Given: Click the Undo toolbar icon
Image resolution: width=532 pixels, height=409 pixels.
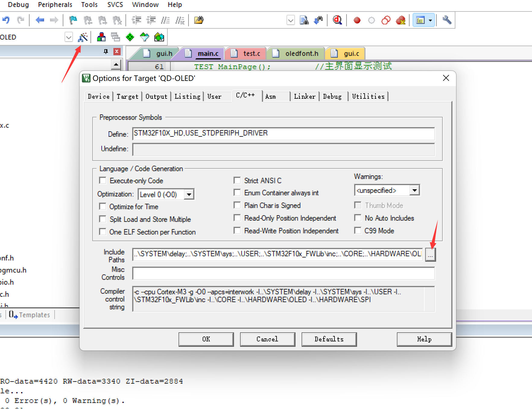Looking at the screenshot, I should pos(5,20).
